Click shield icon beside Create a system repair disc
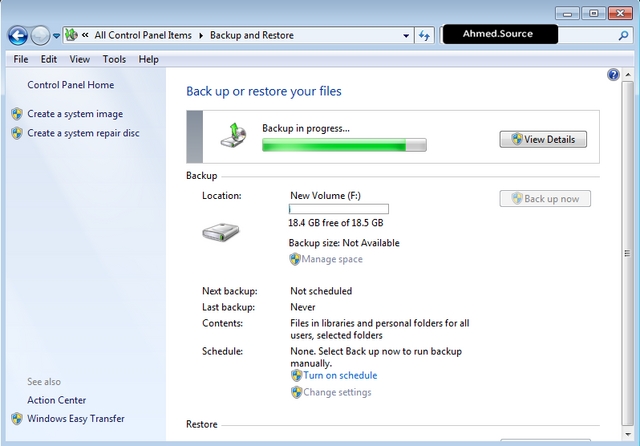The width and height of the screenshot is (640, 446). [x=17, y=133]
